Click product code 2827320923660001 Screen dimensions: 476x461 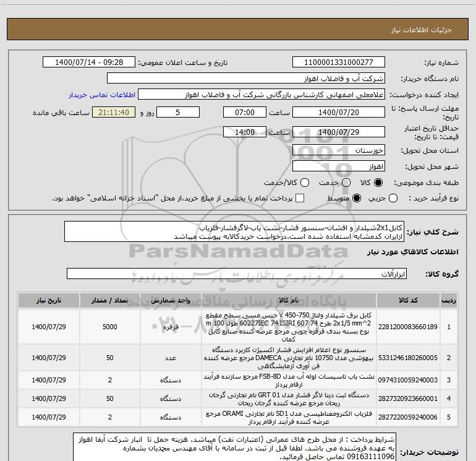coord(408,399)
